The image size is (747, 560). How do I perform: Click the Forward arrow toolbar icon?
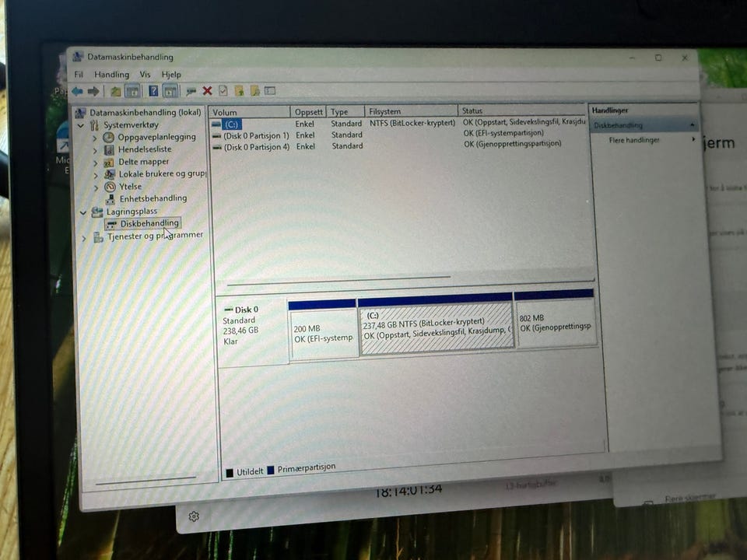(x=93, y=91)
